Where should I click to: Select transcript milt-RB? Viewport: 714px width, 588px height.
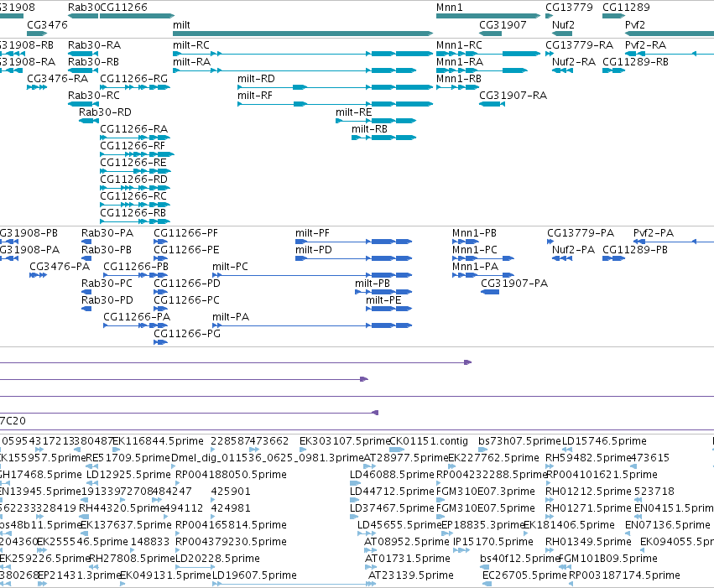tap(384, 138)
